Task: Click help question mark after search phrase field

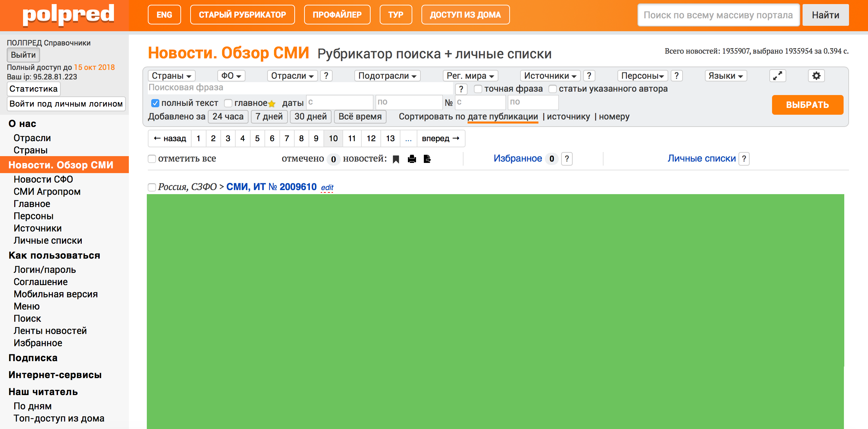Action: point(461,89)
